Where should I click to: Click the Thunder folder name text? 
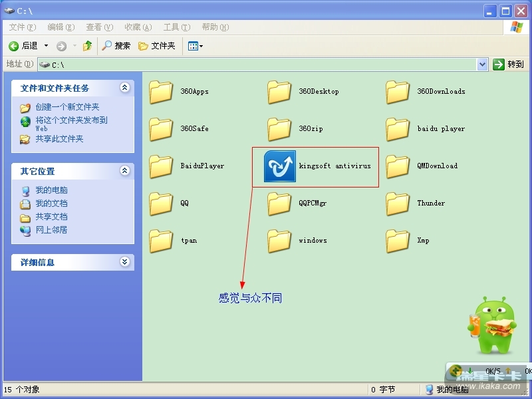[x=431, y=203]
